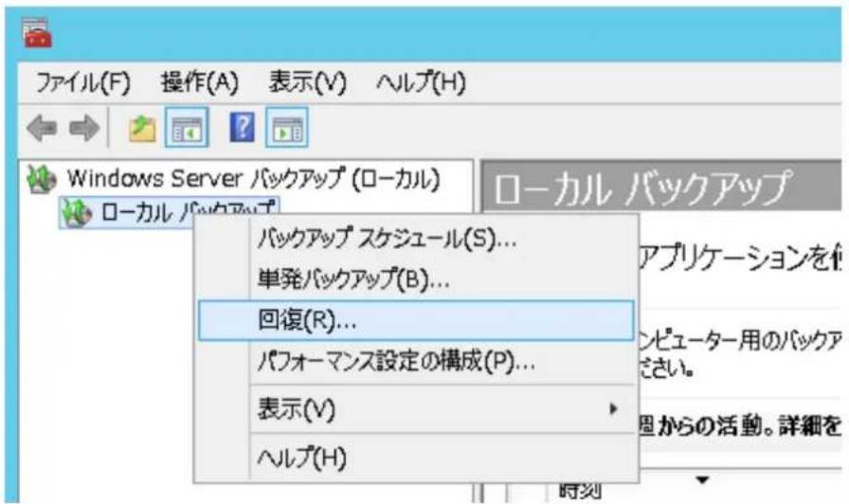Choose ヘルプ(H) in the context menu
This screenshot has width=849, height=504.
(416, 458)
